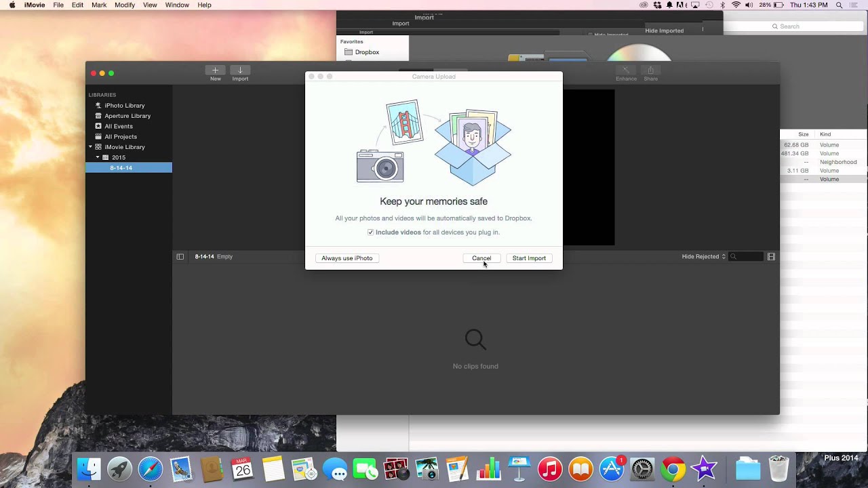Collapse the 2015 event folder triangle
Screen dimensions: 868x488
coord(98,157)
